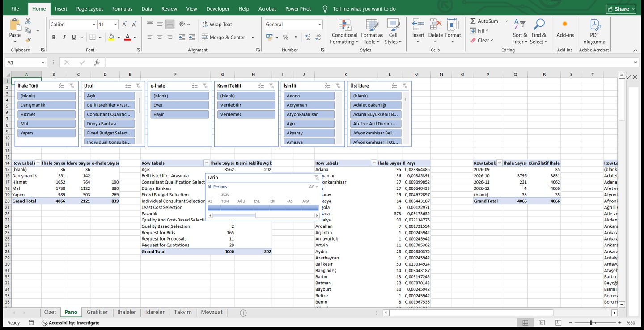The image size is (644, 330).
Task: Expand the Fill dropdown
Action: [x=487, y=31]
